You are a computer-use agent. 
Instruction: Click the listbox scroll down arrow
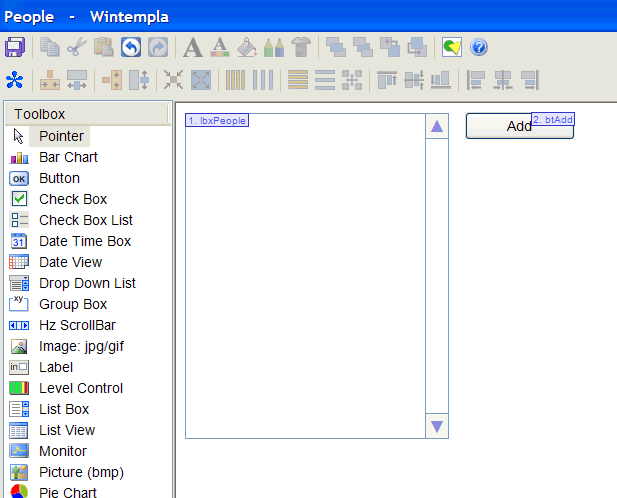click(x=437, y=426)
